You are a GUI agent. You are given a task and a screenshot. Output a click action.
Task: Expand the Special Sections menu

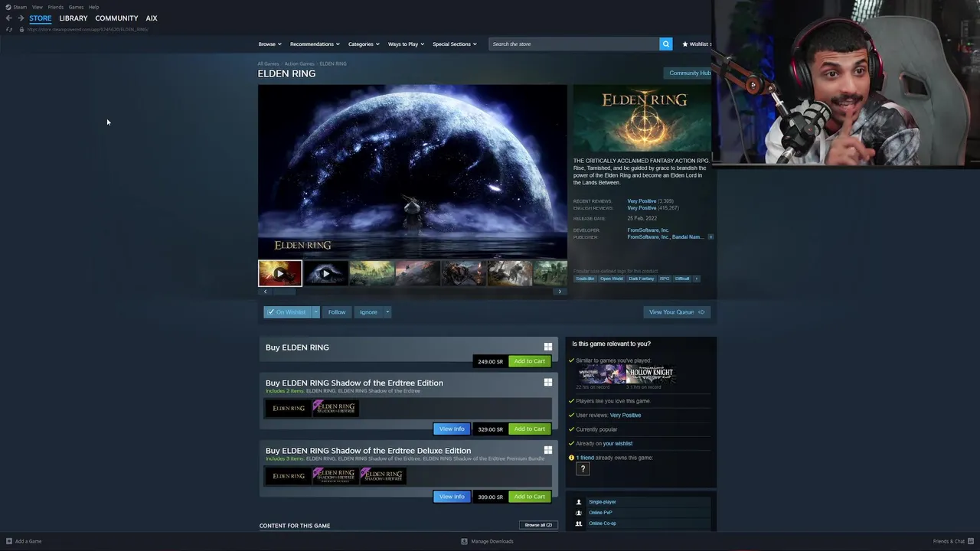[455, 44]
